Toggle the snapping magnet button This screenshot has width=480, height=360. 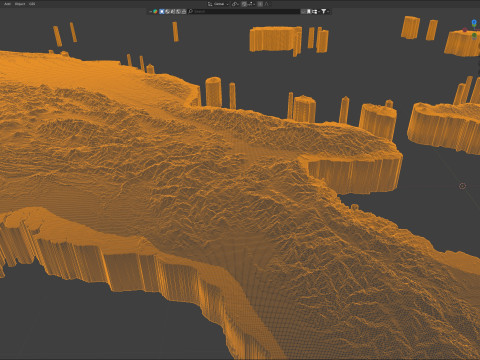coord(244,4)
